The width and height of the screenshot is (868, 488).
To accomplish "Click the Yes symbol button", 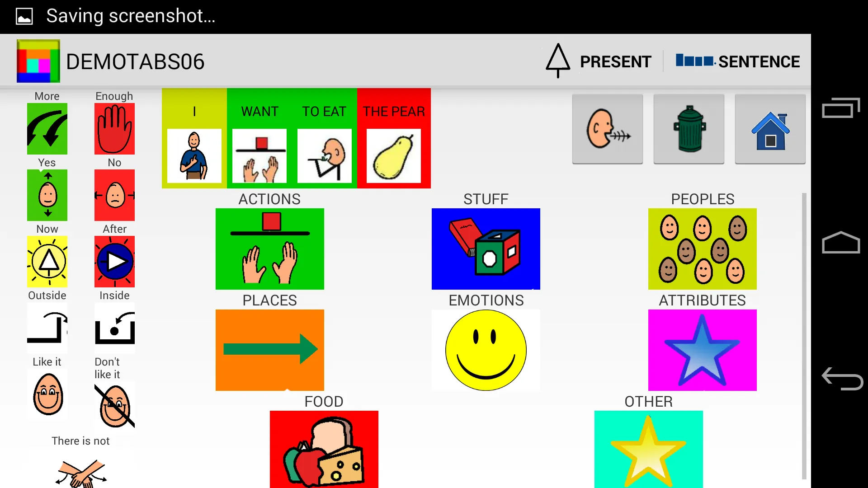I will click(47, 196).
